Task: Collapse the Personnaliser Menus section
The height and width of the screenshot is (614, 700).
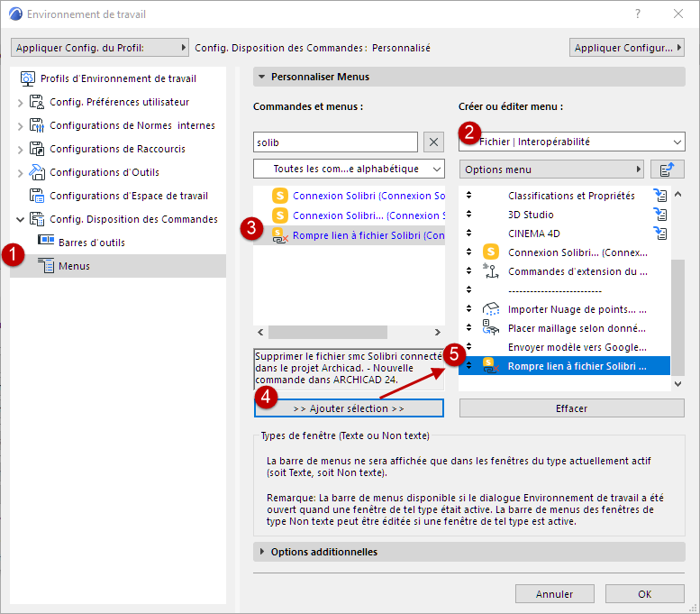Action: 261,77
